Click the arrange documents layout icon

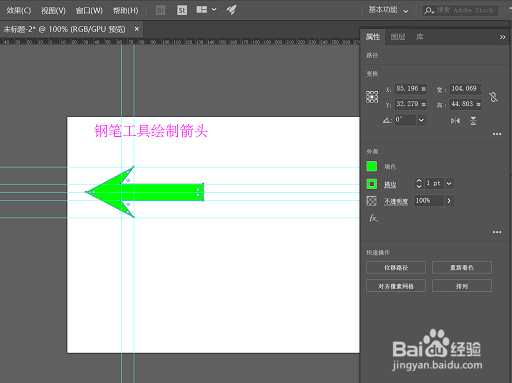click(x=202, y=10)
